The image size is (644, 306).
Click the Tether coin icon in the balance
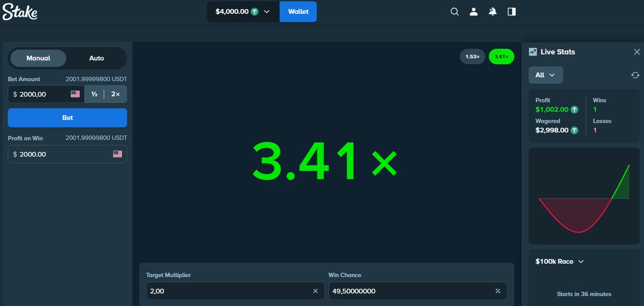coord(255,11)
